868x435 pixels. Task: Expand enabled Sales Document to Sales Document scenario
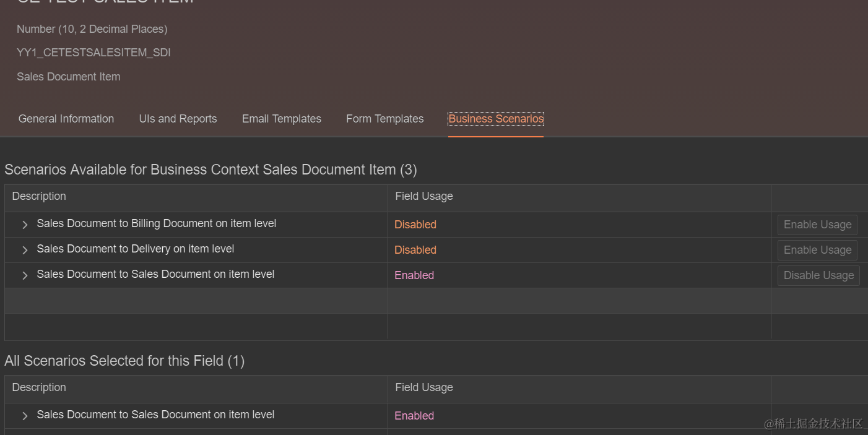tap(25, 275)
